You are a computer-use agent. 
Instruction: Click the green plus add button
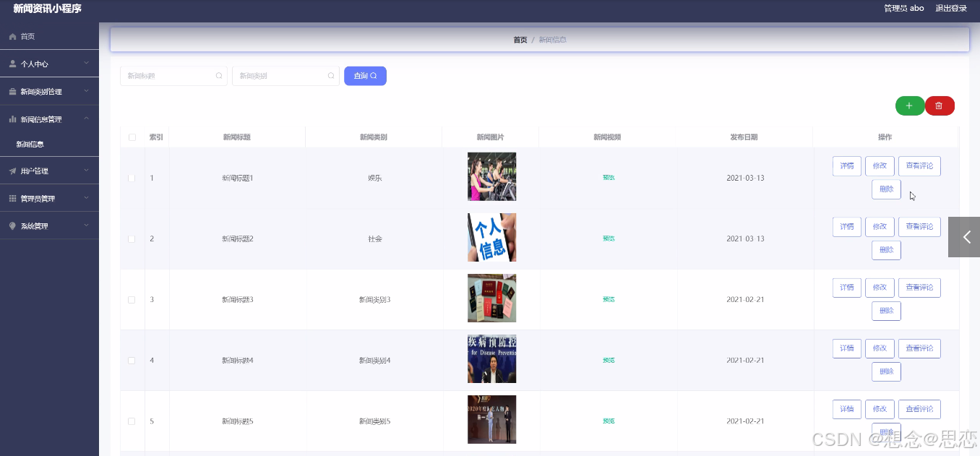click(909, 106)
